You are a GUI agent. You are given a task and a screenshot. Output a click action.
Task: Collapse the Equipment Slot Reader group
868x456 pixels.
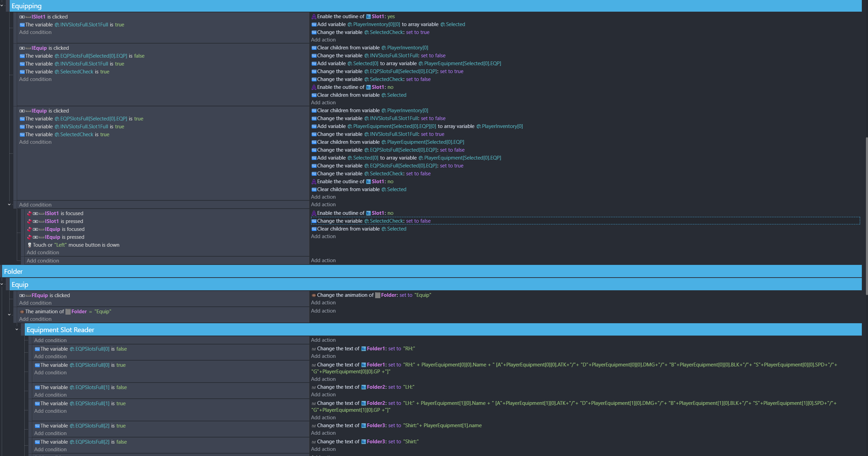click(x=17, y=329)
